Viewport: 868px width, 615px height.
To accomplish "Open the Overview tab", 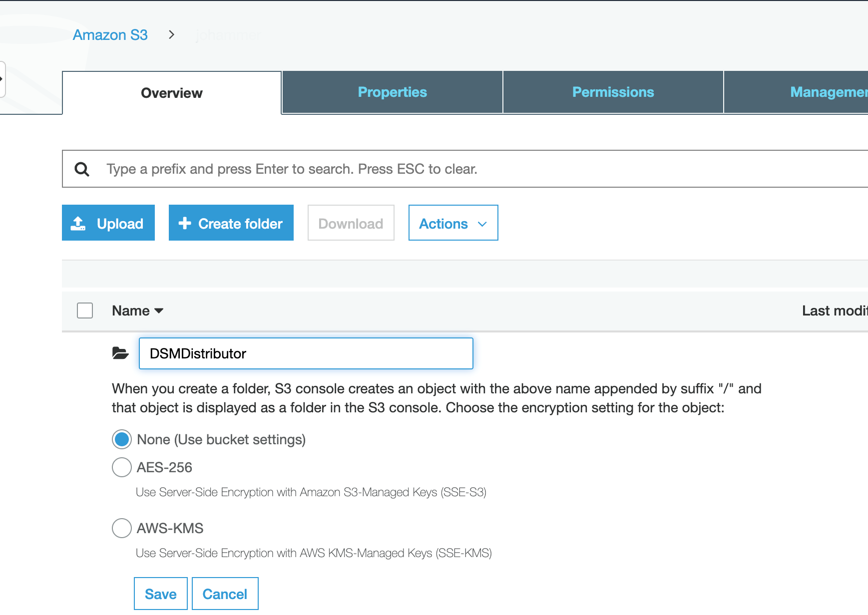I will 172,93.
